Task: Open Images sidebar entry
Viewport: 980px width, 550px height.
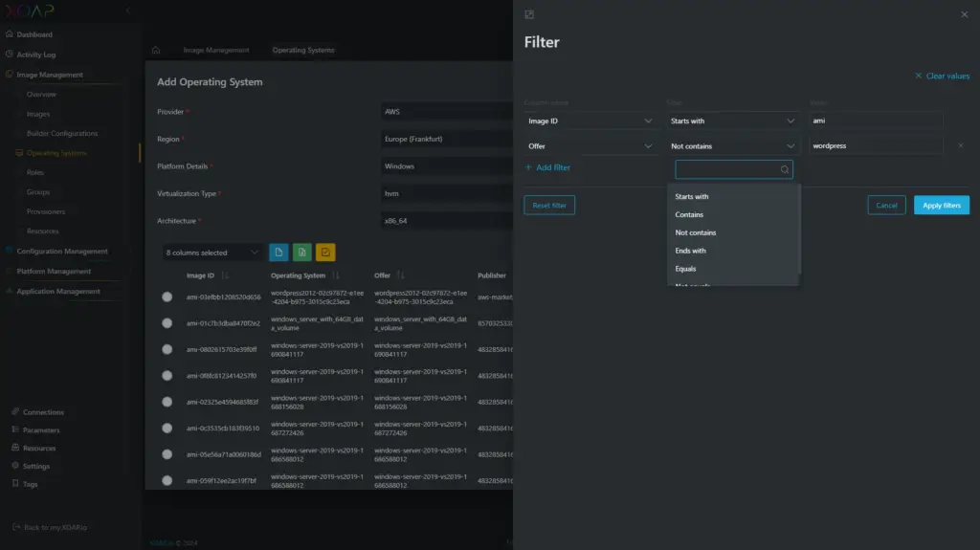Action: [38, 114]
